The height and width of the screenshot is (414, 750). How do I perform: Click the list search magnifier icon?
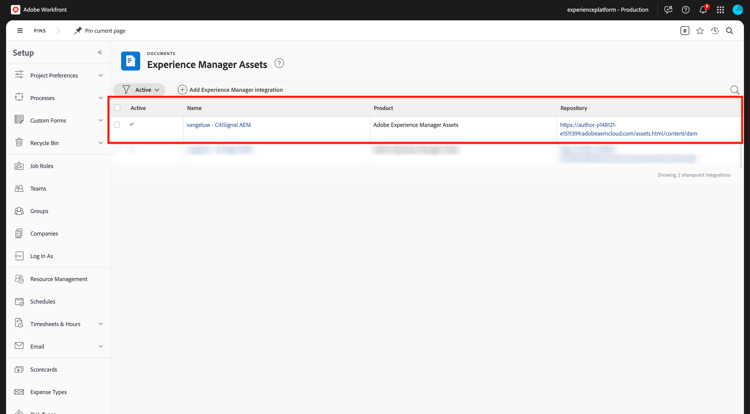[735, 90]
